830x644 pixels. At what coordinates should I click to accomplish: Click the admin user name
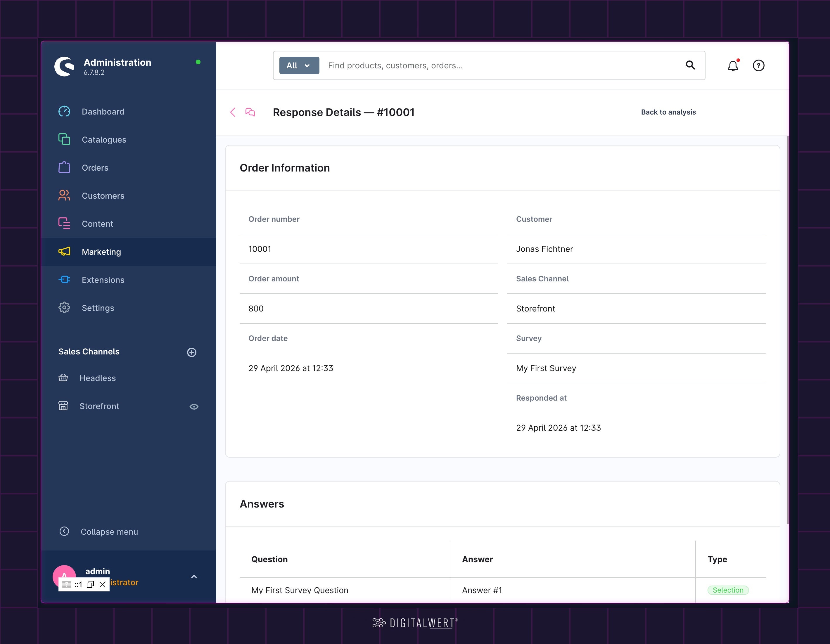coord(97,571)
